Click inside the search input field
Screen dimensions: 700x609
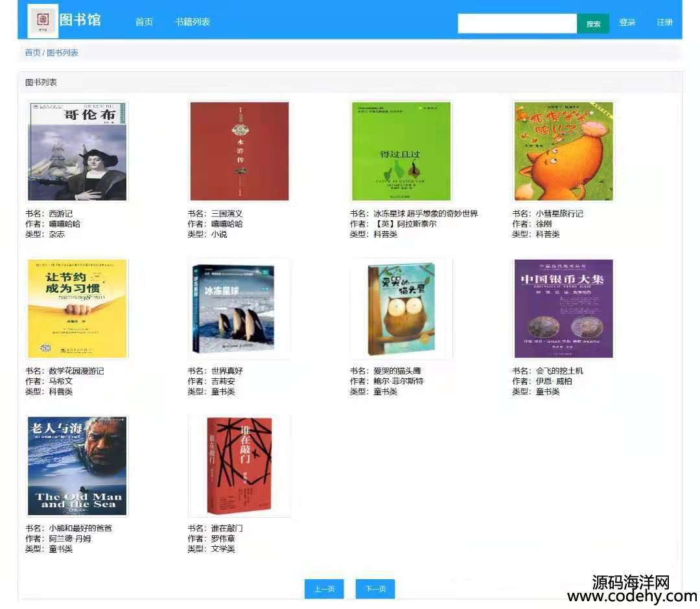[x=517, y=23]
